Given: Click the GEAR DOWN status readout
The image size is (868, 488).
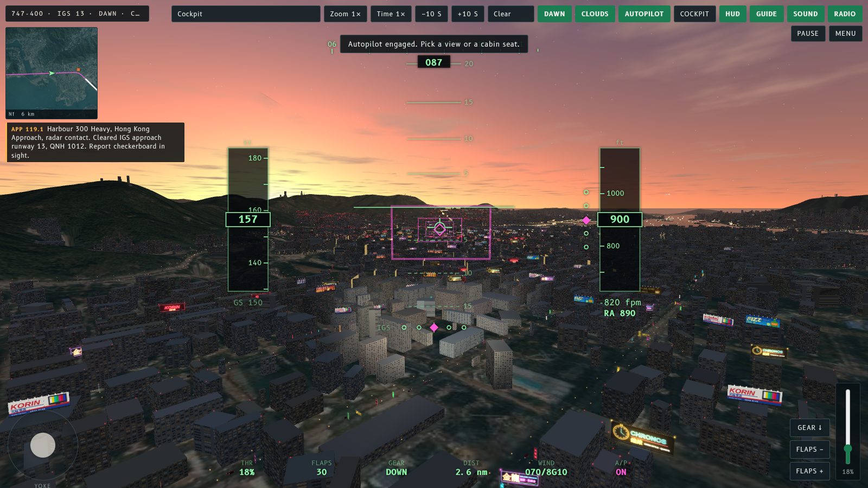Looking at the screenshot, I should 397,467.
